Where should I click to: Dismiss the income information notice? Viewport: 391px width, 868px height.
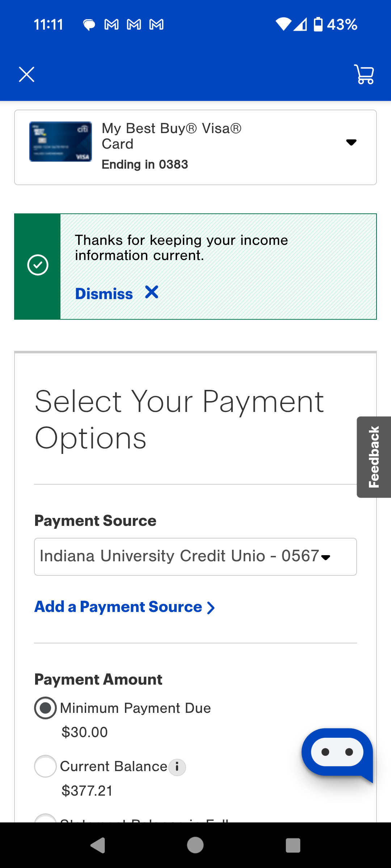[x=104, y=294]
